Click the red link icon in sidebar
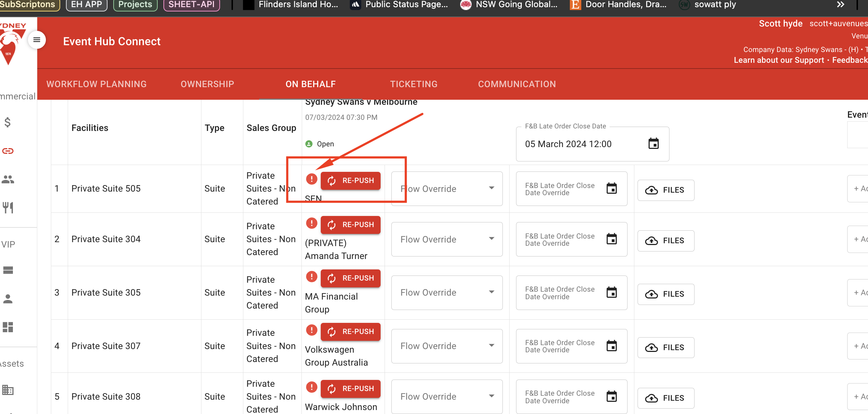This screenshot has width=868, height=414. tap(8, 151)
